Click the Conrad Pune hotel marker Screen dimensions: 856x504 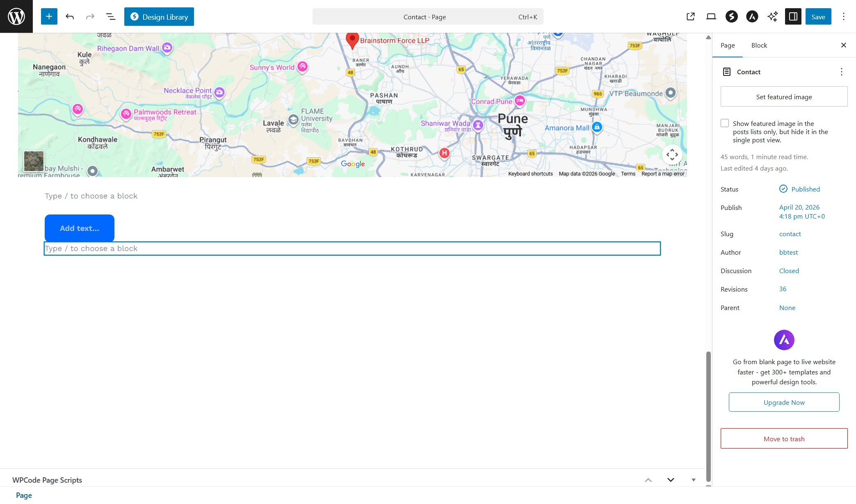(x=520, y=100)
